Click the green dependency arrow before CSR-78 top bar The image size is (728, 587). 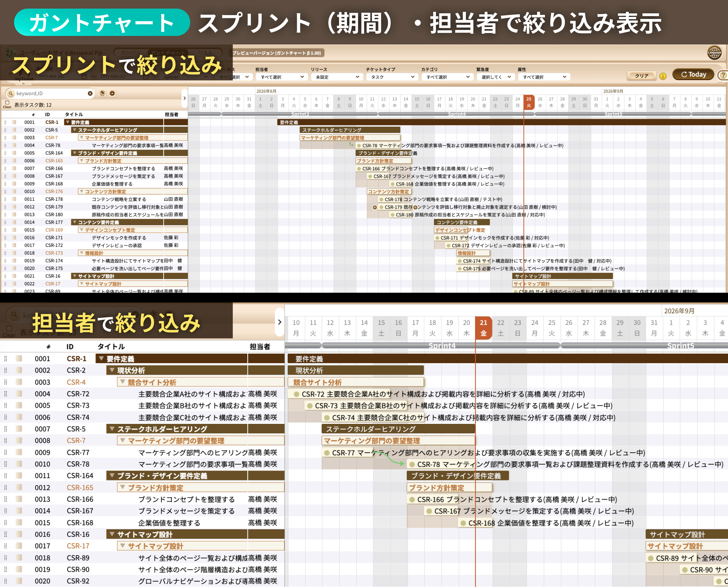tap(351, 144)
